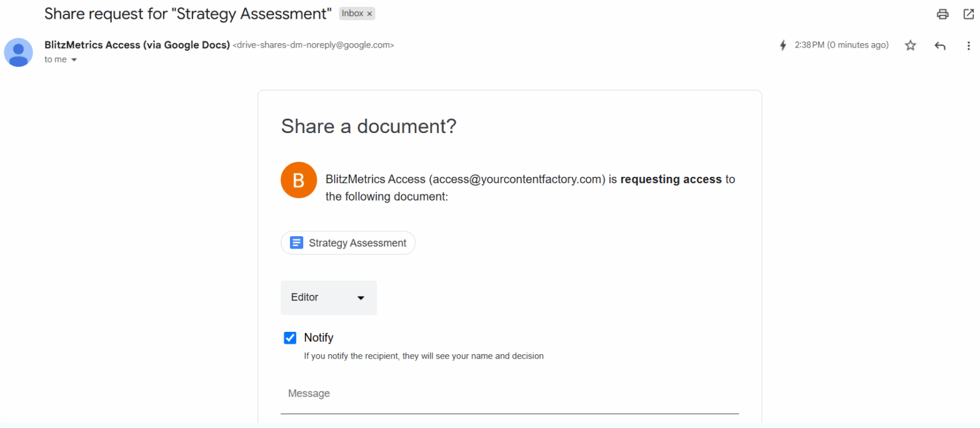The width and height of the screenshot is (980, 428).
Task: Click the lightning bolt icon beside the timestamp
Action: (x=782, y=46)
